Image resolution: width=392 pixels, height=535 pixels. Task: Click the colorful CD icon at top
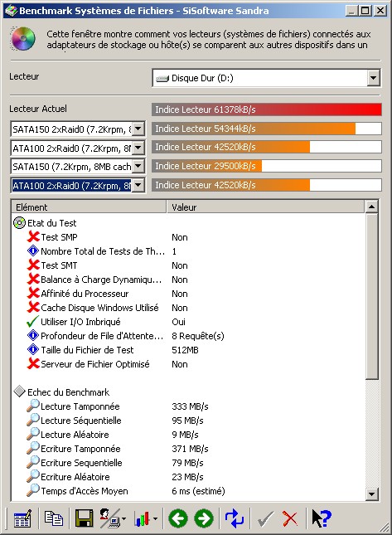[23, 39]
